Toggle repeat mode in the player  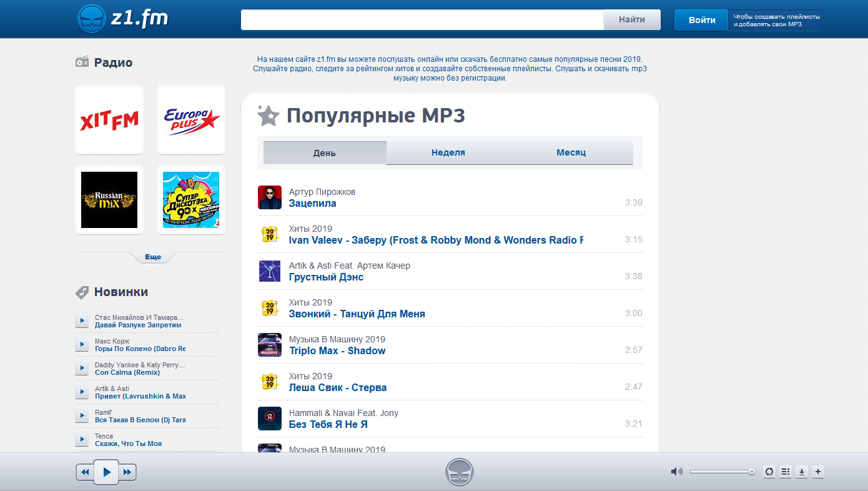(x=769, y=472)
